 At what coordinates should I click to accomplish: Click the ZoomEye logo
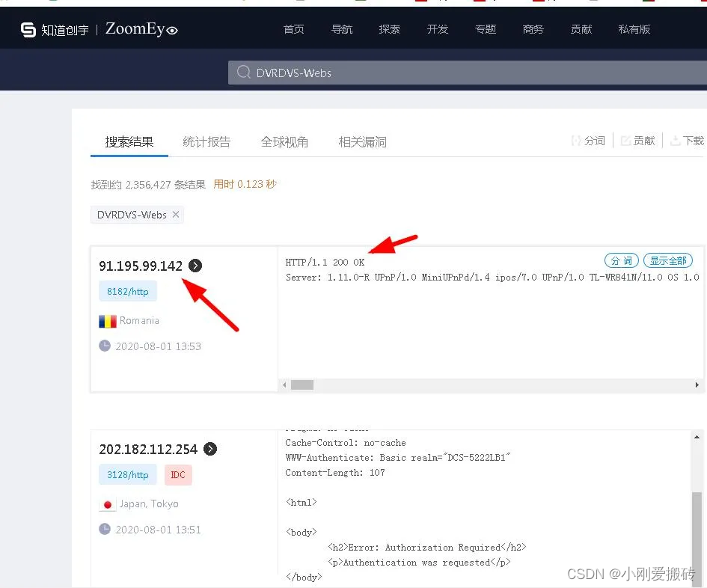(141, 29)
